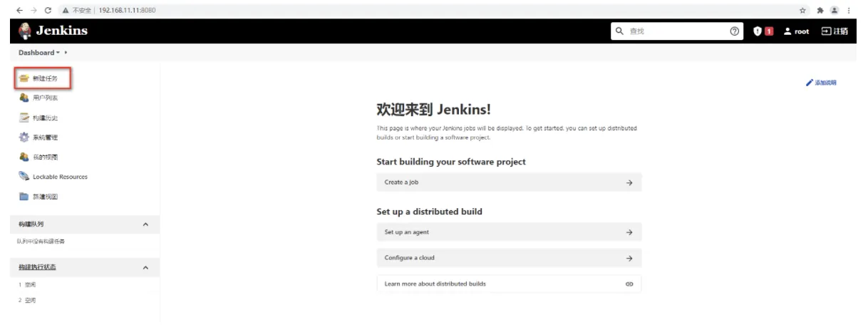Click the 构建历史 notepad icon
The width and height of the screenshot is (868, 332).
(x=24, y=118)
